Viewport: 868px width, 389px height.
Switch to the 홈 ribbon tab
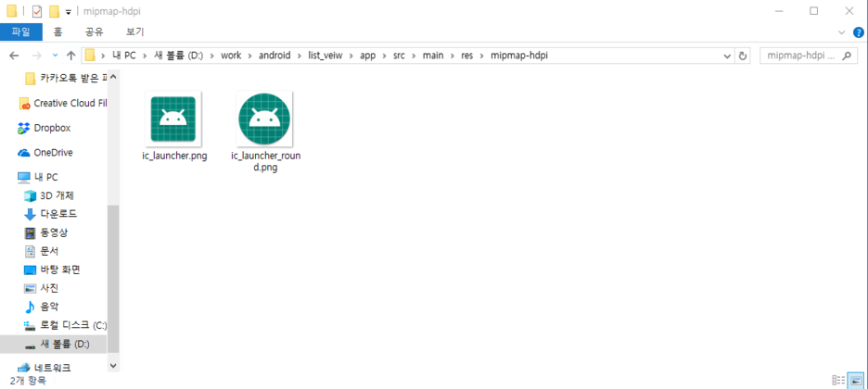[x=57, y=32]
